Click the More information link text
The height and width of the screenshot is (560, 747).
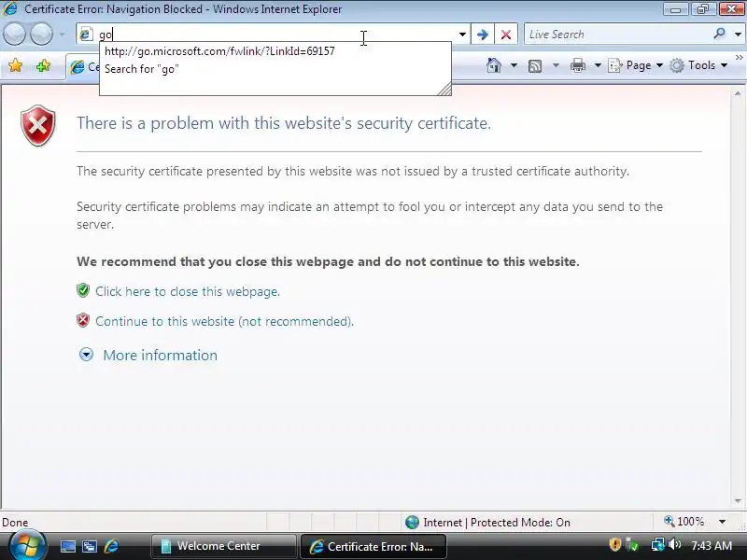coord(160,356)
